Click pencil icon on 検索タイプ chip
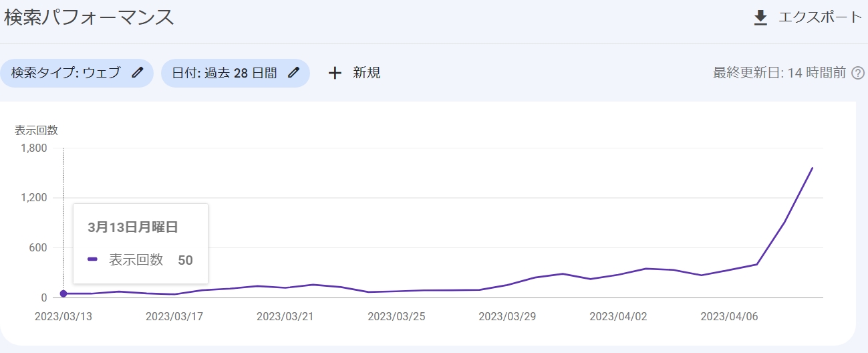The height and width of the screenshot is (353, 868). [x=138, y=73]
